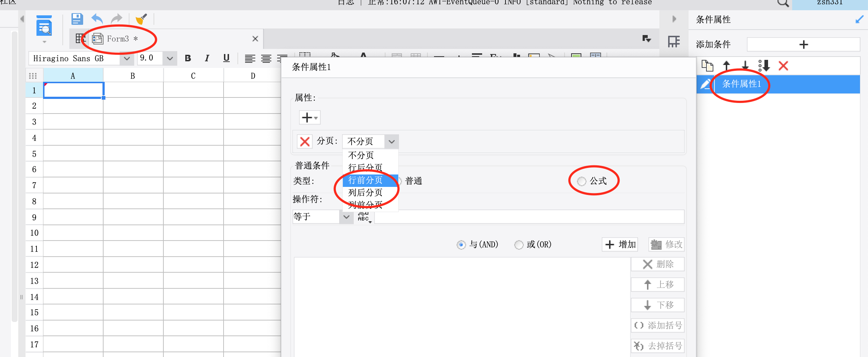868x357 pixels.
Task: Open the font size 9.0 dropdown
Action: coord(170,58)
